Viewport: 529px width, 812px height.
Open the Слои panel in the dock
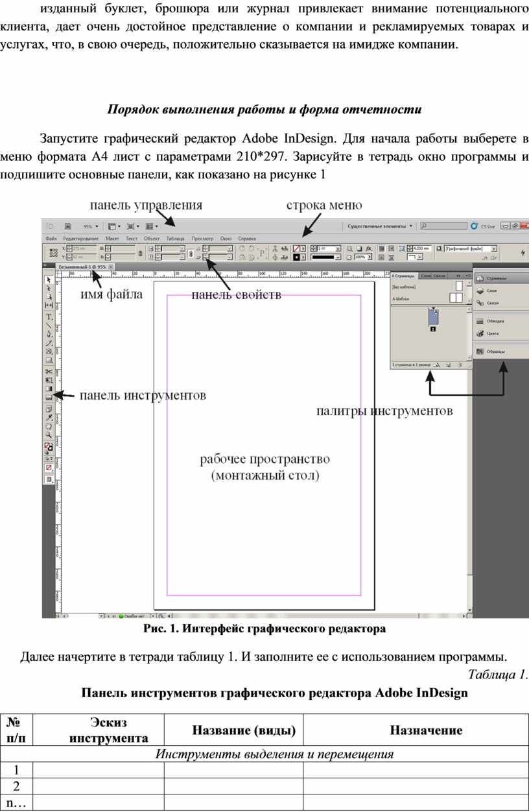click(x=493, y=291)
